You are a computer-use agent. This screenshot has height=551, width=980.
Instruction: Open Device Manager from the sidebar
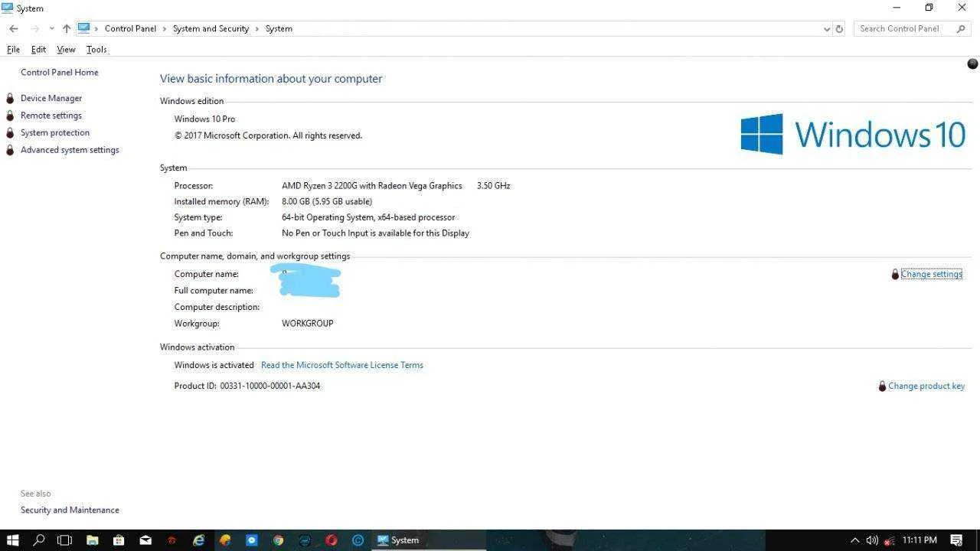point(51,98)
